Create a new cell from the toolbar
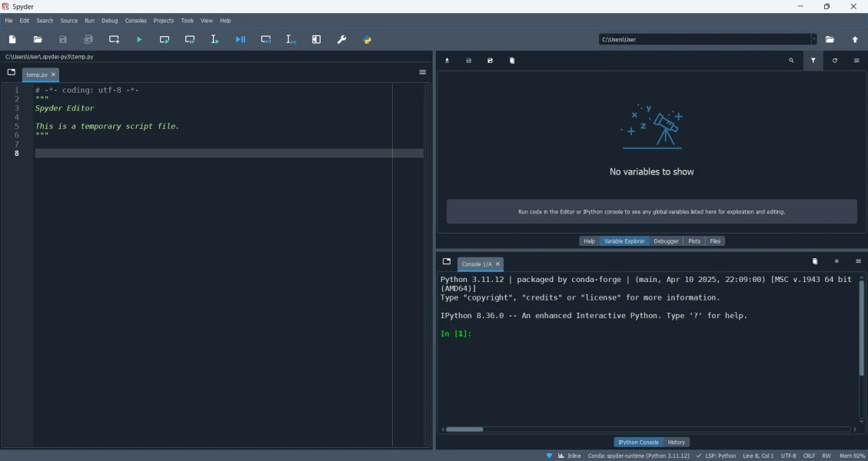 coord(114,39)
